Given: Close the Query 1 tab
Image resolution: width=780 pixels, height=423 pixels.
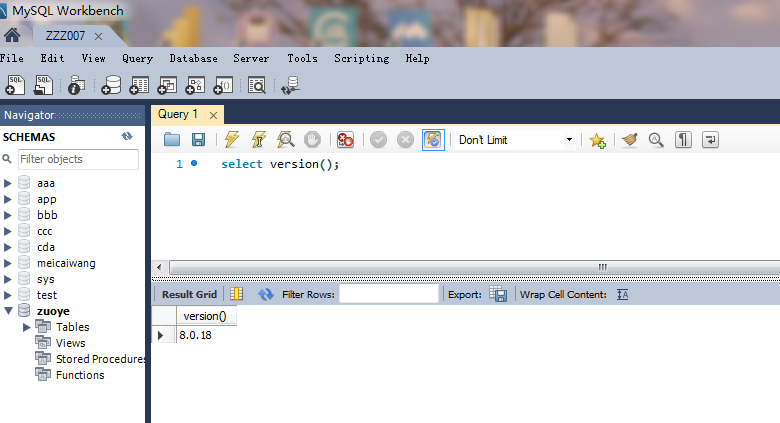Looking at the screenshot, I should tap(213, 115).
